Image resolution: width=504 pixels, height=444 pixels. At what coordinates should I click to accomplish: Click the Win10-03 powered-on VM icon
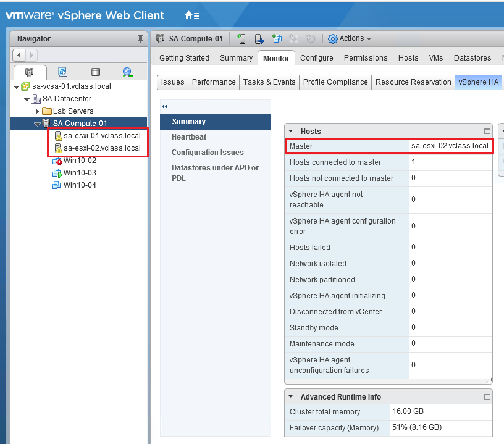(57, 173)
